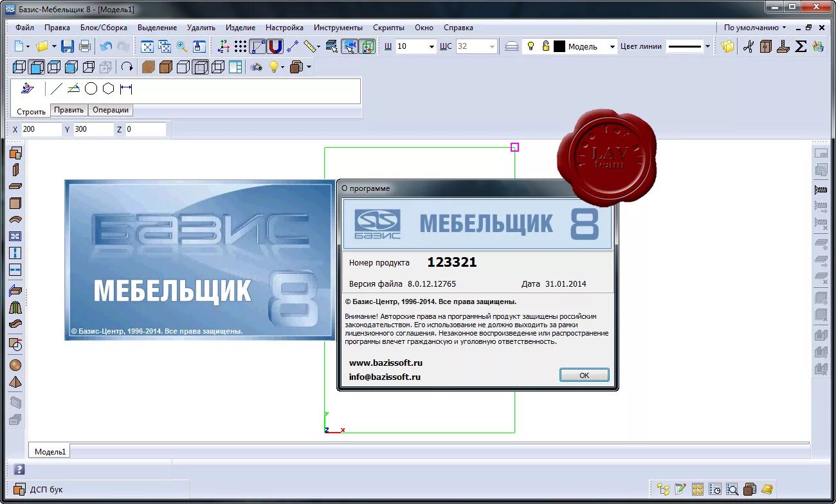
Task: Click the www.bazissoft.ru link
Action: 386,363
